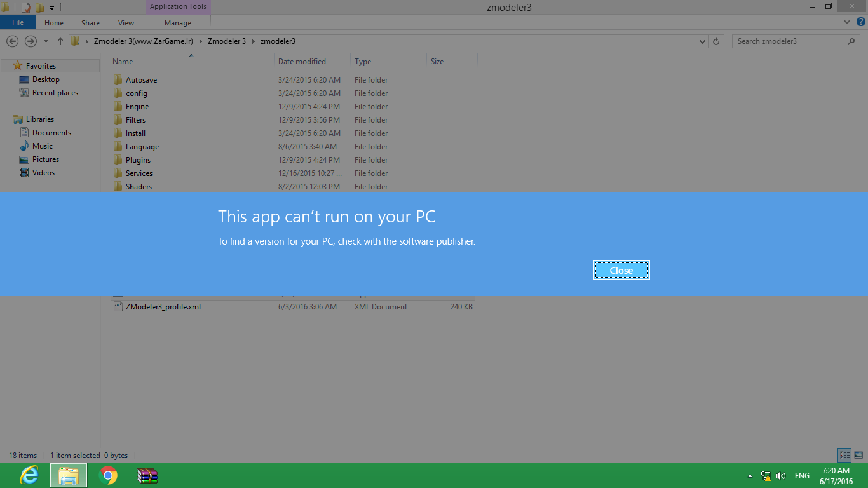Click the Zmodeler 3 breadcrumb segment
The width and height of the screenshot is (868, 488).
coord(226,41)
